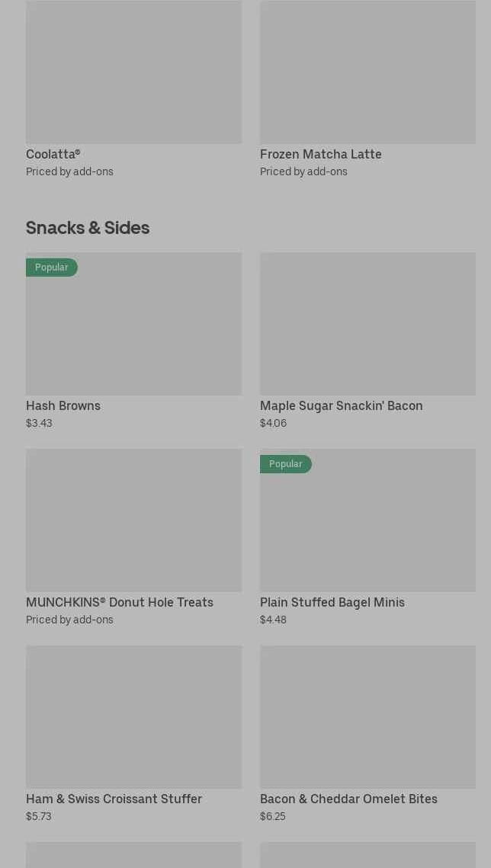Open the Coolatta item image

(x=133, y=72)
